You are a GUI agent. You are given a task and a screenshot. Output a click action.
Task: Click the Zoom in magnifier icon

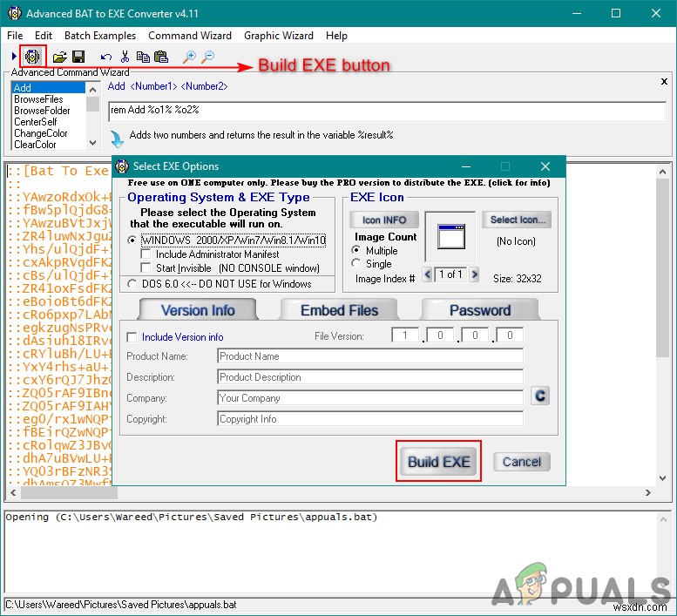(189, 57)
